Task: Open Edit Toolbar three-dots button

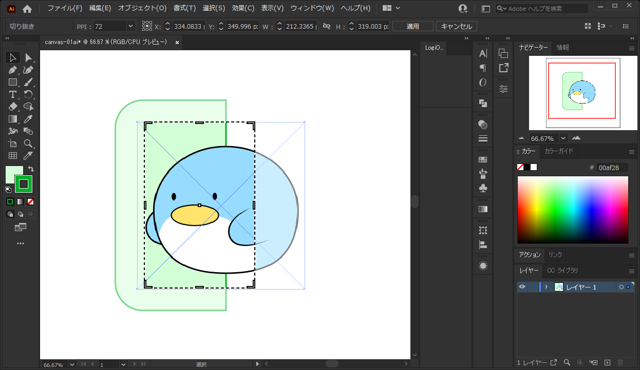Action: pyautogui.click(x=20, y=244)
